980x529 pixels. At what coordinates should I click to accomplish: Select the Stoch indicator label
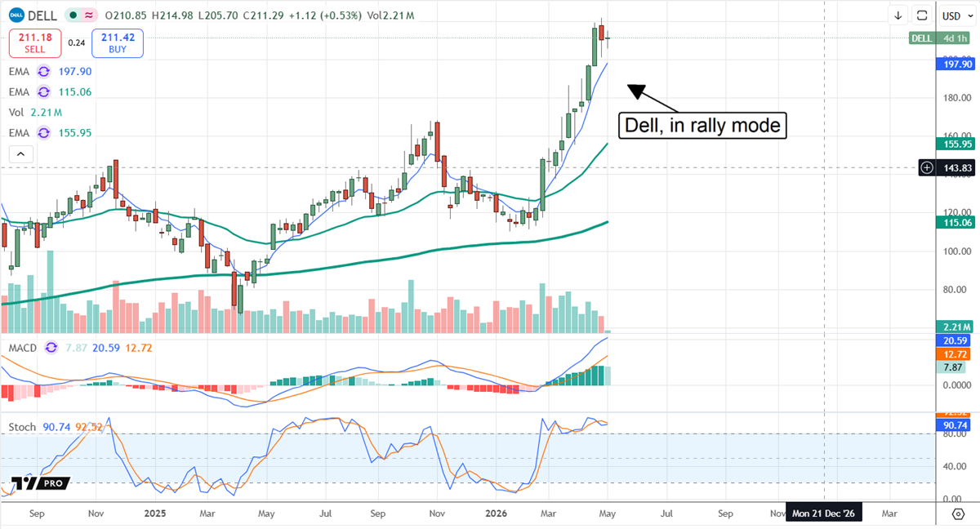tap(22, 427)
